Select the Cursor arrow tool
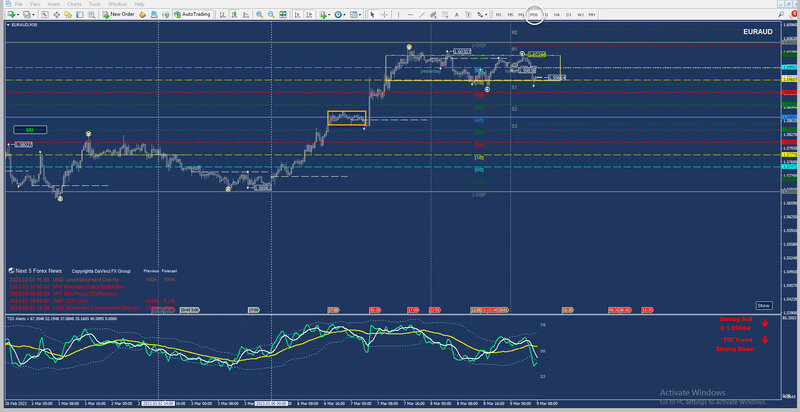 (x=372, y=14)
